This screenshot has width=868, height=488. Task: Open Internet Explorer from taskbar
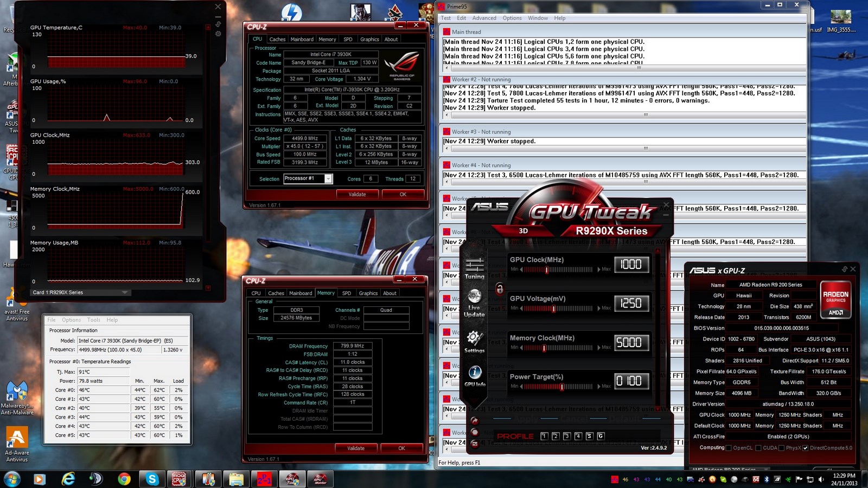68,479
